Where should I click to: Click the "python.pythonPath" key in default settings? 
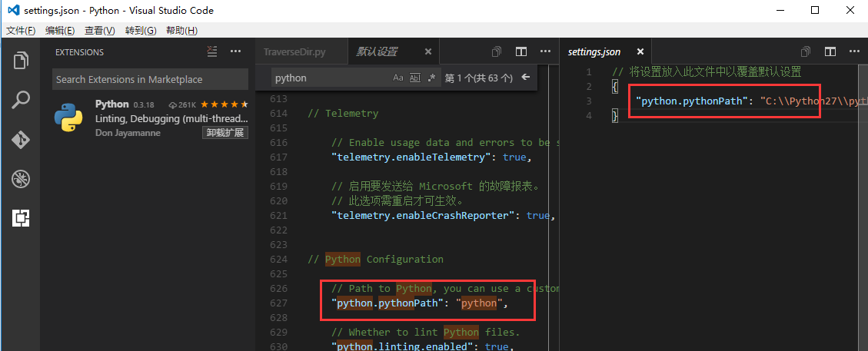[x=388, y=303]
